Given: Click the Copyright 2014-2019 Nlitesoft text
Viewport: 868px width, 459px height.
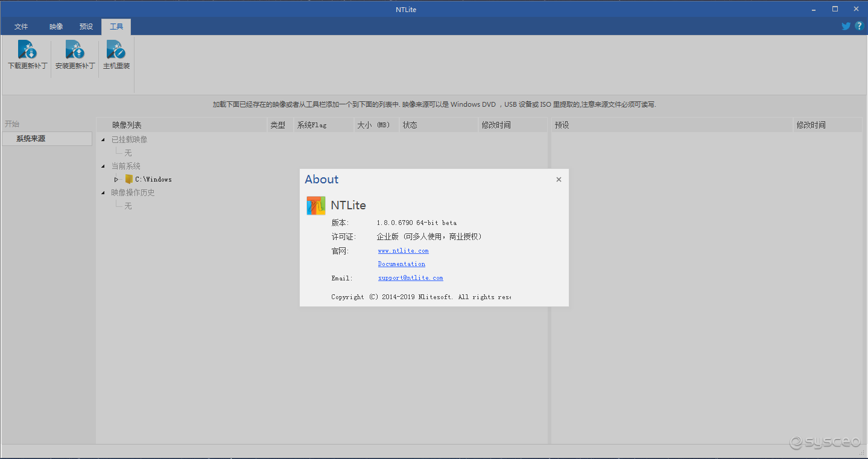Looking at the screenshot, I should click(x=421, y=297).
